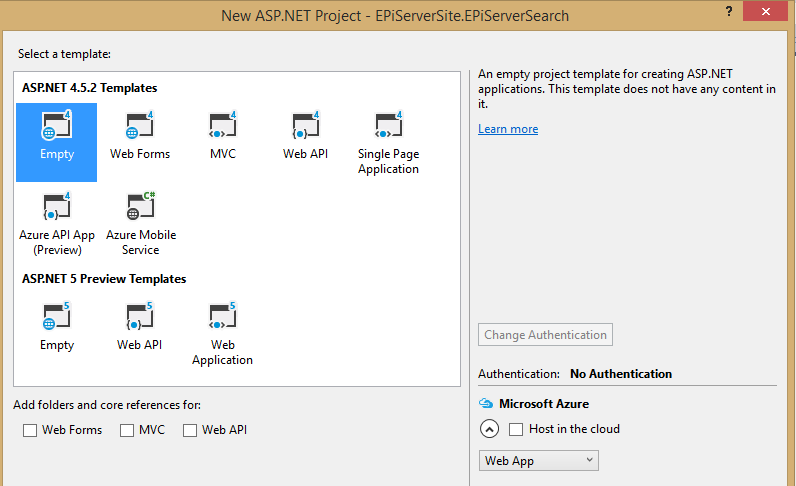This screenshot has height=486, width=796.
Task: Tick the MVC core references checkbox
Action: [127, 430]
